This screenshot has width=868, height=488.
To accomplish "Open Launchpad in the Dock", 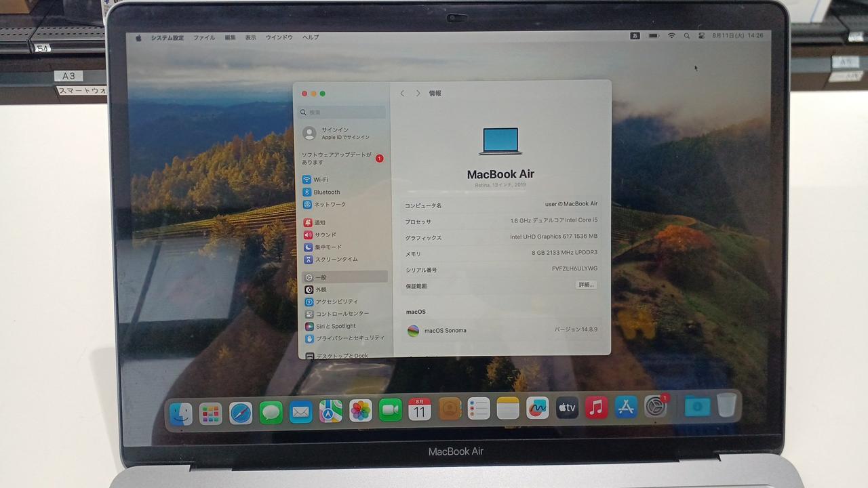I will (210, 413).
